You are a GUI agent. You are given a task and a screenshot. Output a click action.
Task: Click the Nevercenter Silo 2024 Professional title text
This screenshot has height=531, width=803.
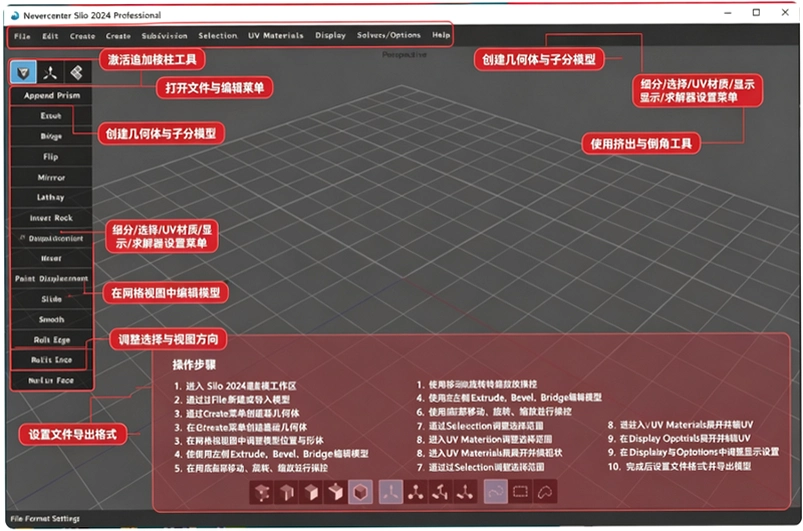(x=92, y=15)
